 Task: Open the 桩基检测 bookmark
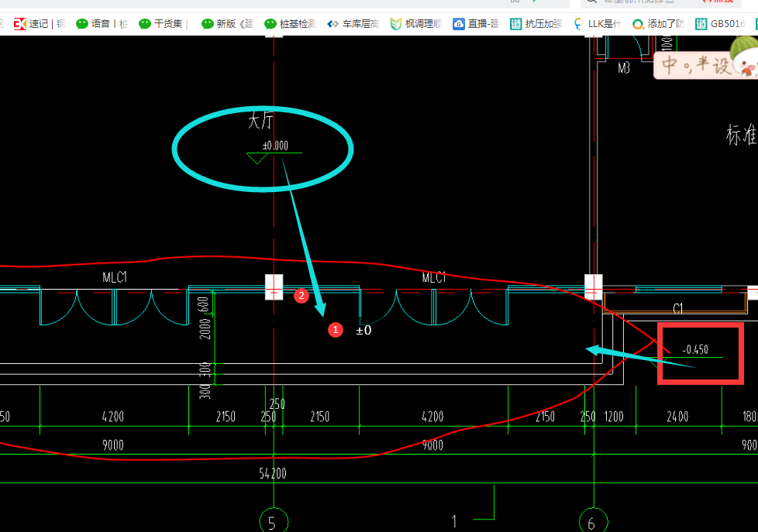290,24
